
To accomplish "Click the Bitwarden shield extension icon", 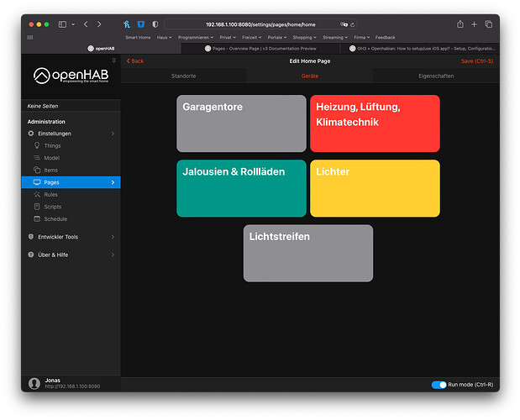I will pos(141,24).
